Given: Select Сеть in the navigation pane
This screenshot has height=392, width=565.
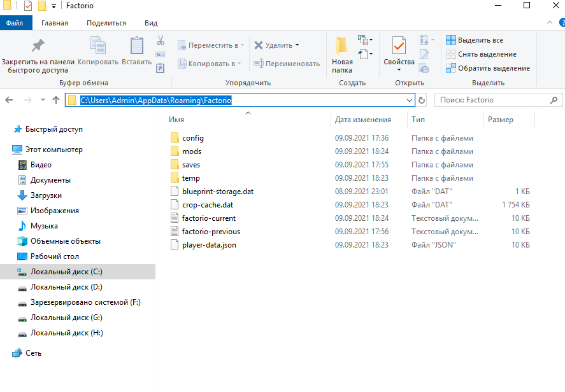Looking at the screenshot, I should click(34, 353).
